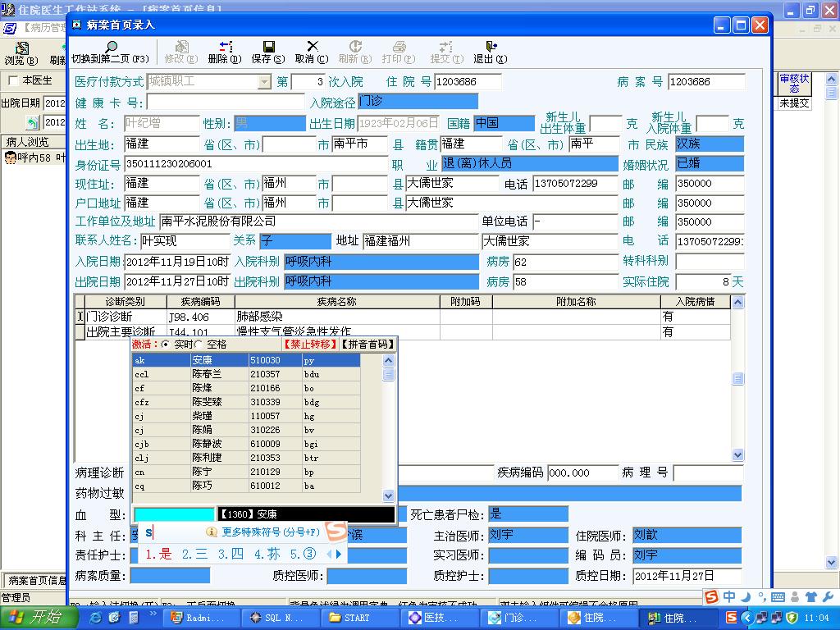Select the 呼内58 patient entry in the patient list
840x630 pixels.
34,157
